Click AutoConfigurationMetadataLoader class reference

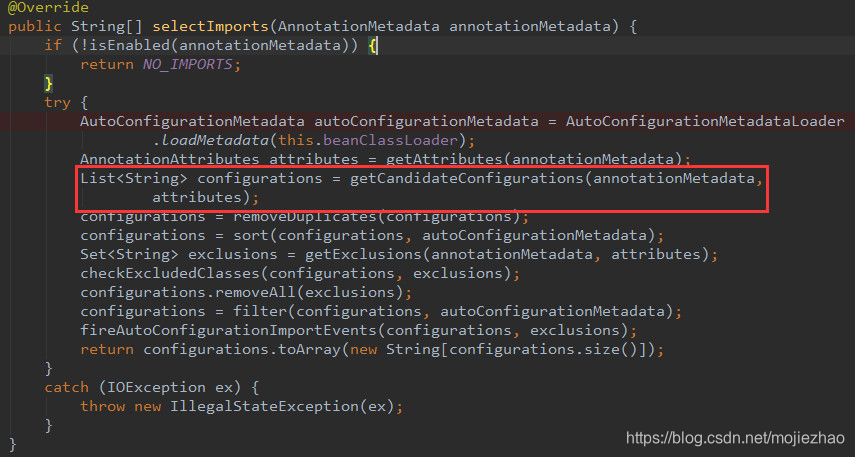(x=705, y=121)
